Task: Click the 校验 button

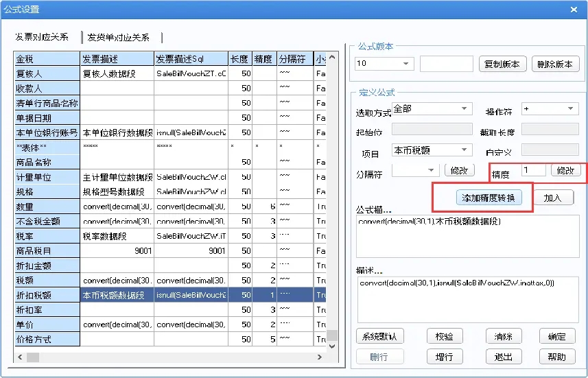Action: tap(445, 336)
